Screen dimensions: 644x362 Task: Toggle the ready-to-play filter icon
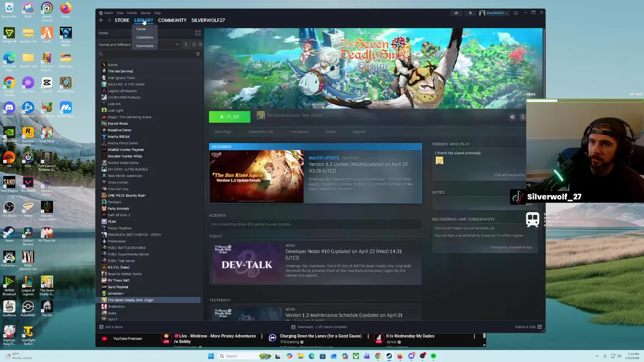coord(200,44)
